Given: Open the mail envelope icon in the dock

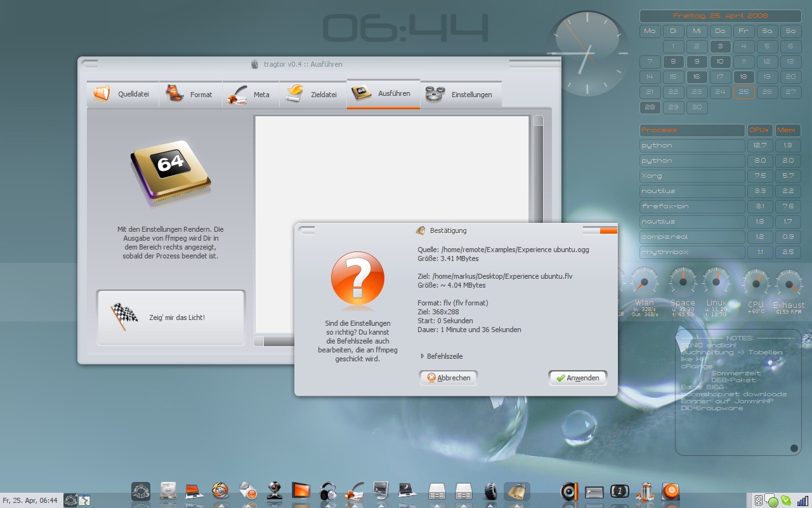Looking at the screenshot, I should coord(247,491).
